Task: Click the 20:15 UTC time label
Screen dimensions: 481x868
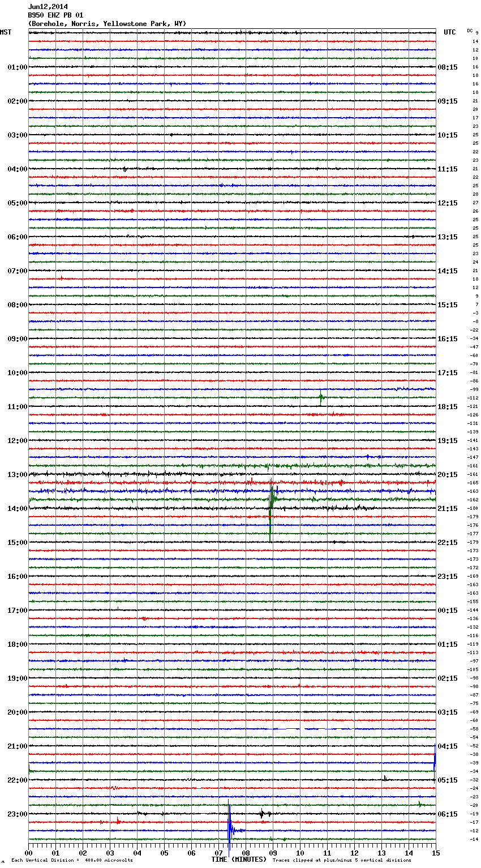Action: [448, 475]
